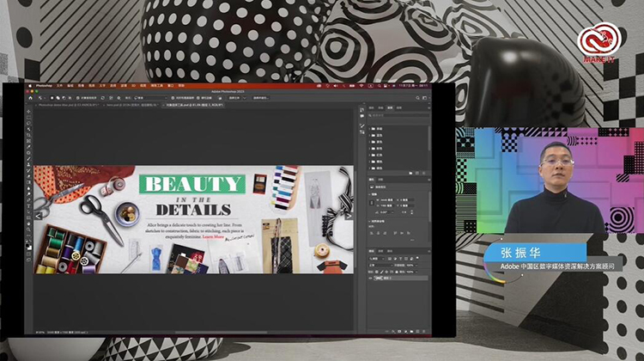
Task: Toggle 对象查找程序 checkbox in options bar
Action: tap(77, 98)
